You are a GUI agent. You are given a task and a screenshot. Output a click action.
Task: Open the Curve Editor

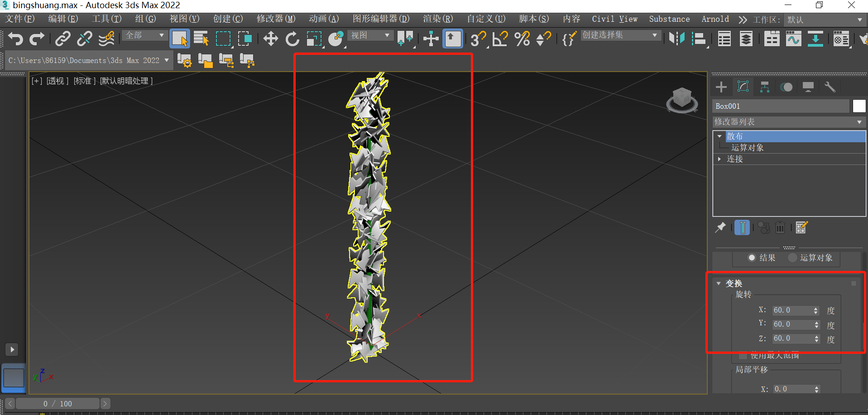coord(793,39)
